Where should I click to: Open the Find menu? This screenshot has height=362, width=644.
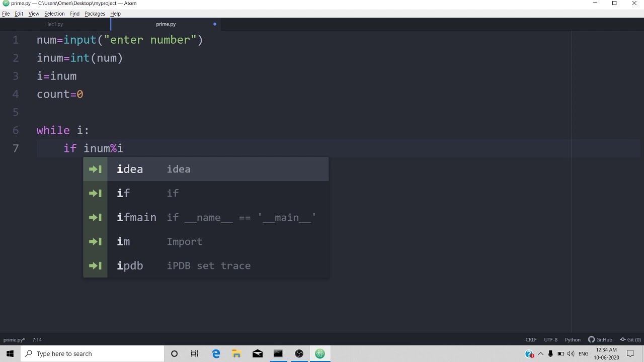pos(74,14)
